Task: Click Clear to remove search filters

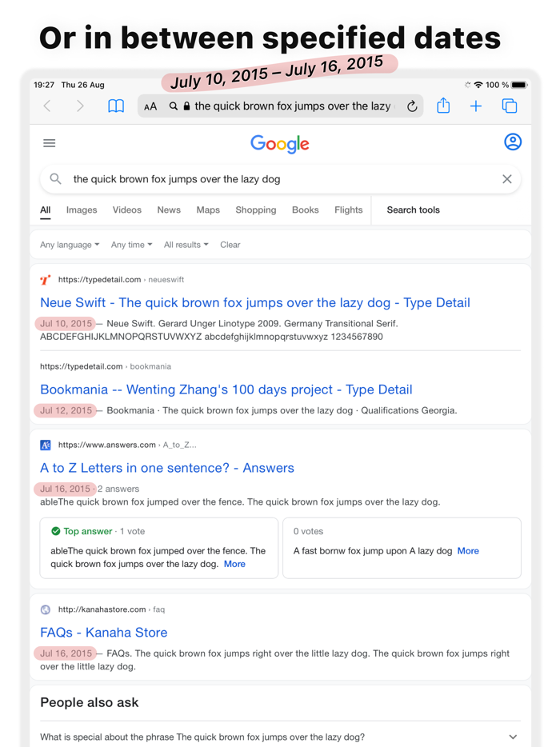Action: 230,245
